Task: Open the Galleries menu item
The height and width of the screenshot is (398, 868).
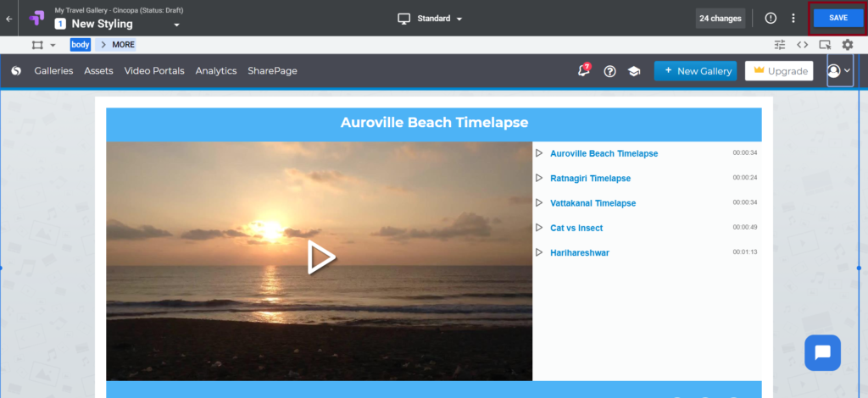Action: [53, 71]
